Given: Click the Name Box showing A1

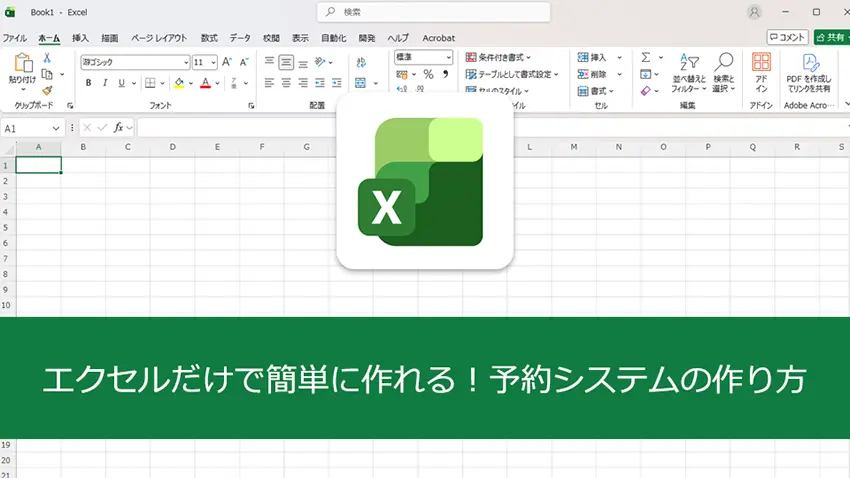Looking at the screenshot, I should tap(31, 128).
